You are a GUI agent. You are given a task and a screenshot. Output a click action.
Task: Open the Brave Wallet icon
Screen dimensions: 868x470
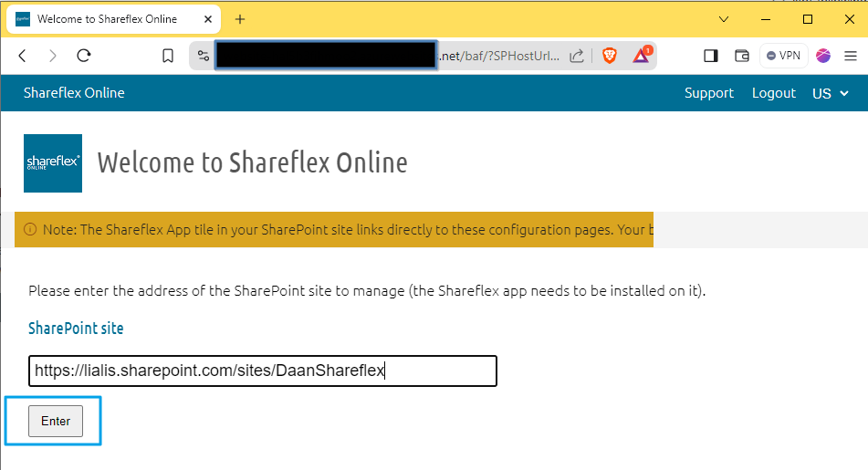(742, 56)
